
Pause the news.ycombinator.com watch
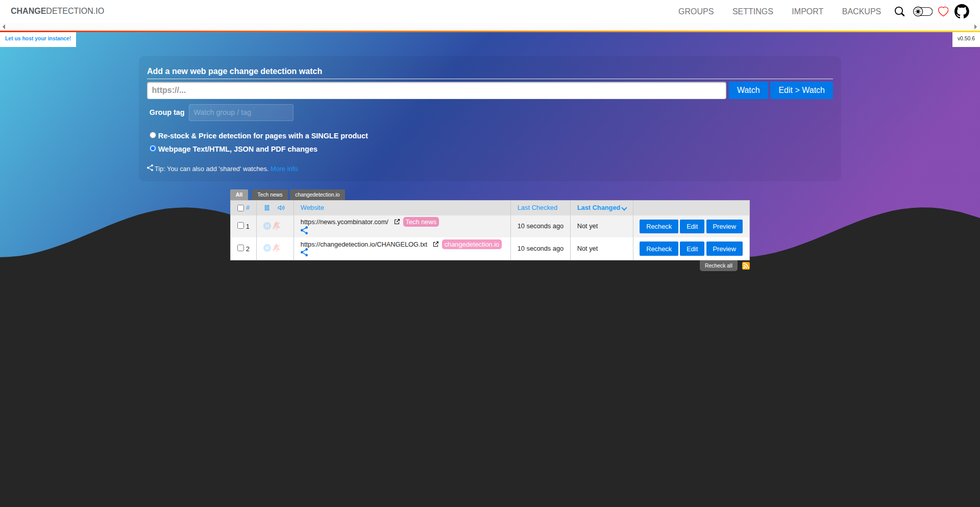[x=267, y=226]
